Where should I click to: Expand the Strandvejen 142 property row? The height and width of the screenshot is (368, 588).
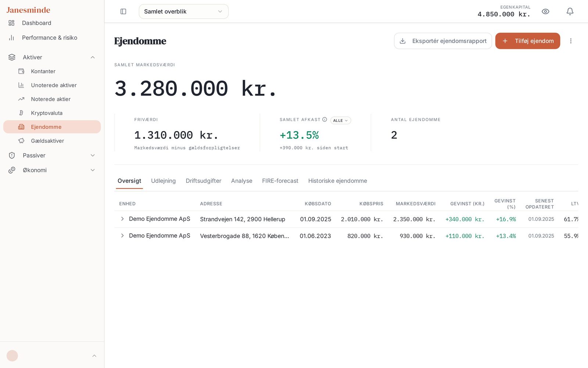[122, 219]
